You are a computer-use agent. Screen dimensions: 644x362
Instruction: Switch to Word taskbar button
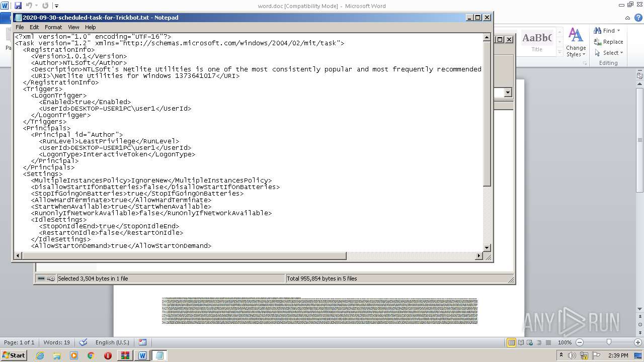(142, 355)
